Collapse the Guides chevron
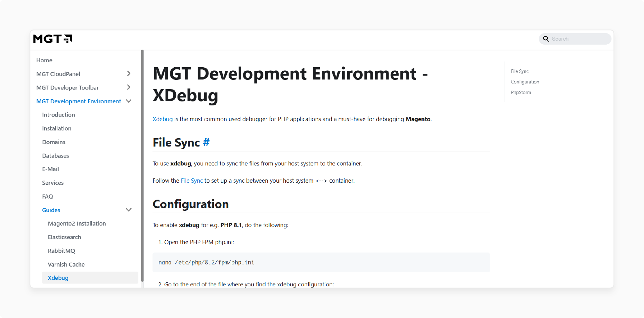 pos(129,210)
